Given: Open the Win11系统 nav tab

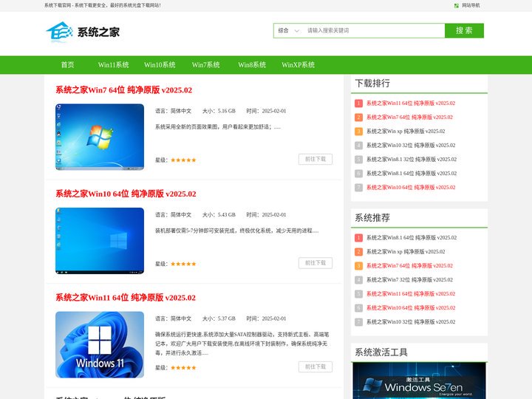Looking at the screenshot, I should tap(113, 65).
